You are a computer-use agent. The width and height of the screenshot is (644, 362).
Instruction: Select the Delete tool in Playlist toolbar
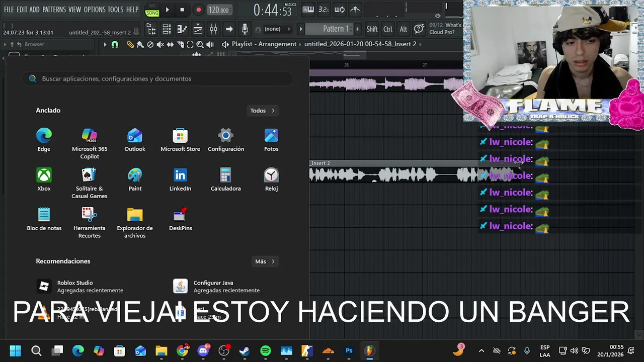click(x=150, y=44)
